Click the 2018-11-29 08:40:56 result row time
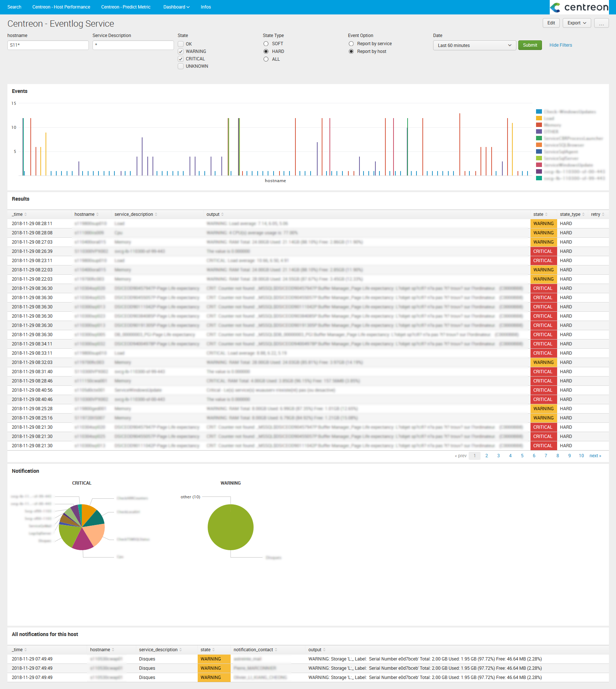The image size is (616, 689). tap(32, 390)
